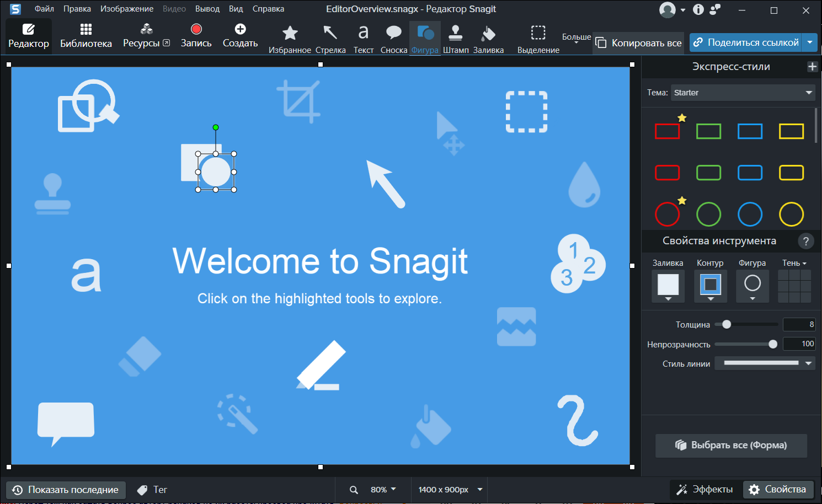The image size is (822, 504).
Task: Toggle the Свойства panel
Action: coord(778,490)
